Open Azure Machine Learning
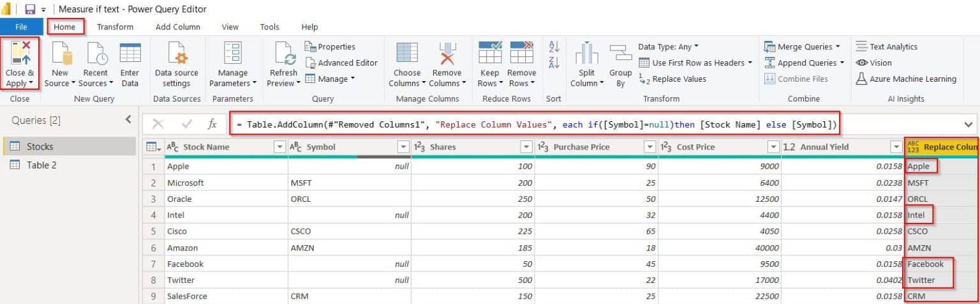Image resolution: width=980 pixels, height=304 pixels. (x=905, y=79)
